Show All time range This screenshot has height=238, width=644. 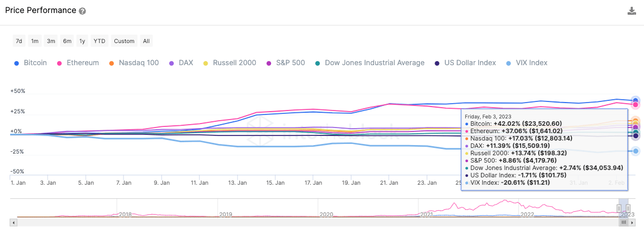pos(146,41)
